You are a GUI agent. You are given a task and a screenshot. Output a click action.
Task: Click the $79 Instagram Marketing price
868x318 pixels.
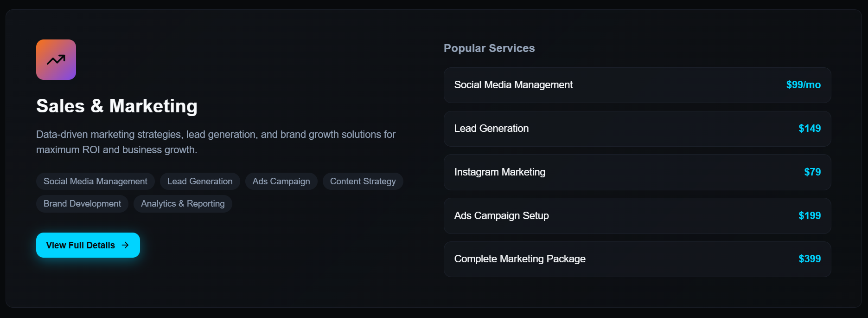812,172
